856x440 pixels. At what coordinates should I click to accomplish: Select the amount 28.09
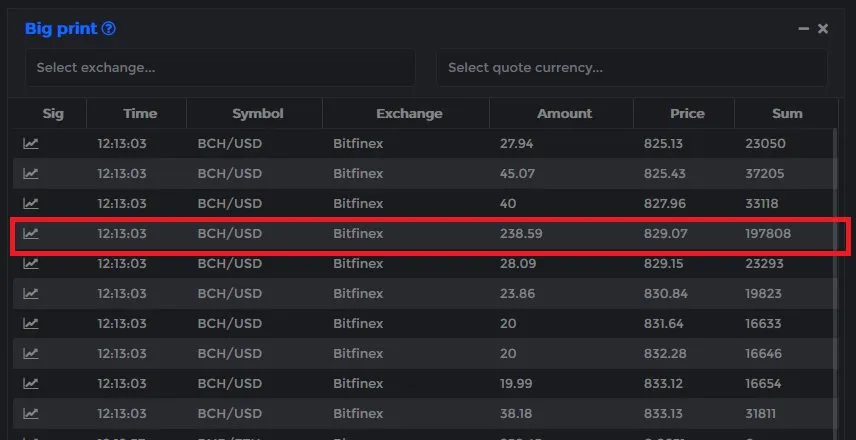518,264
